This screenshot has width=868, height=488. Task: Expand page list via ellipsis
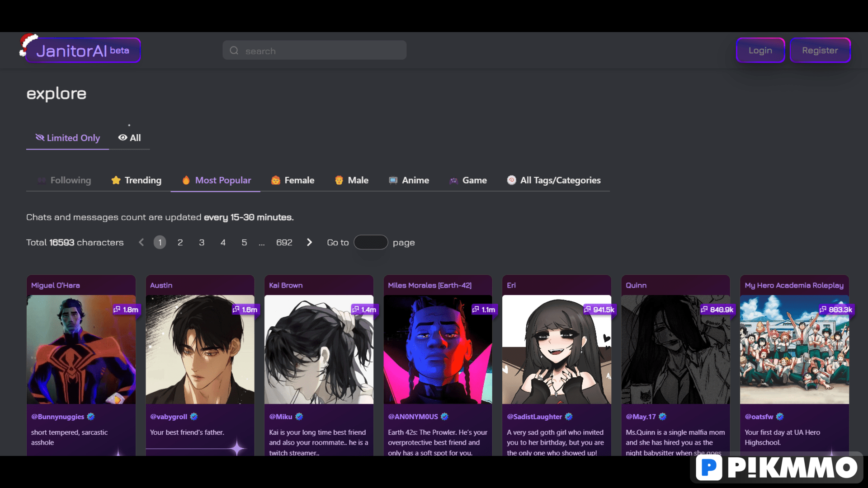(x=262, y=243)
